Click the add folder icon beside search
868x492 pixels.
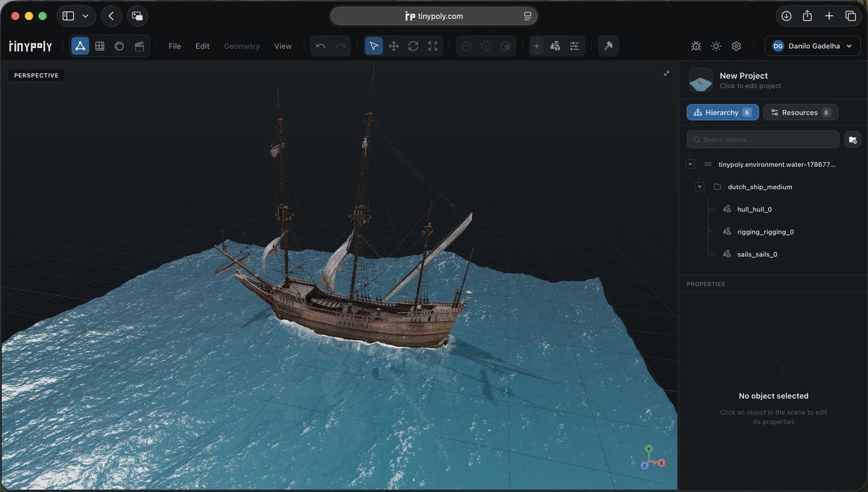[x=853, y=139]
